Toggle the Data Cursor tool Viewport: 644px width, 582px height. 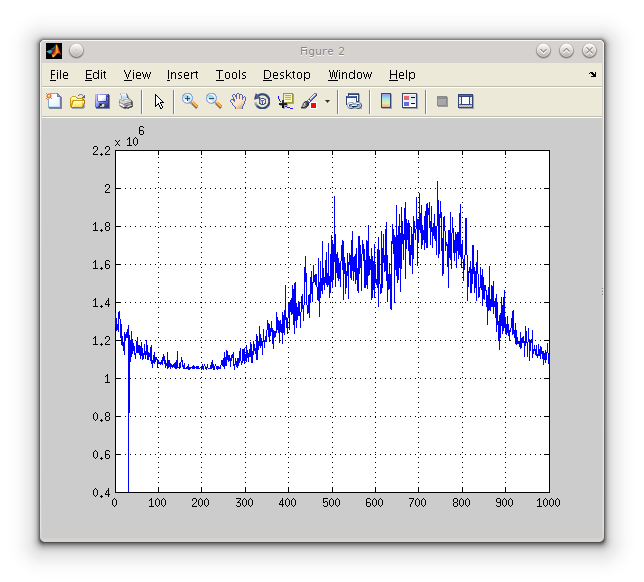coord(286,101)
